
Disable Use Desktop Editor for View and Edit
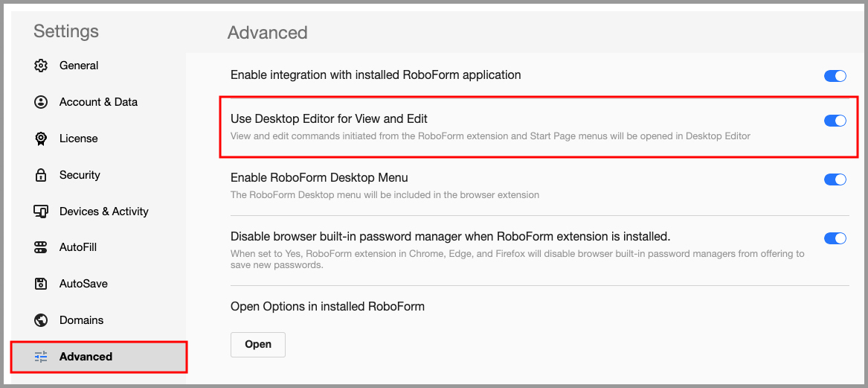pyautogui.click(x=835, y=121)
